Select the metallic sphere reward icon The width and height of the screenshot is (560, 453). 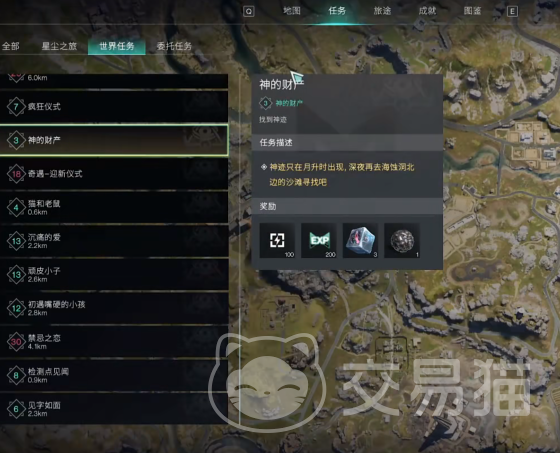tap(402, 240)
